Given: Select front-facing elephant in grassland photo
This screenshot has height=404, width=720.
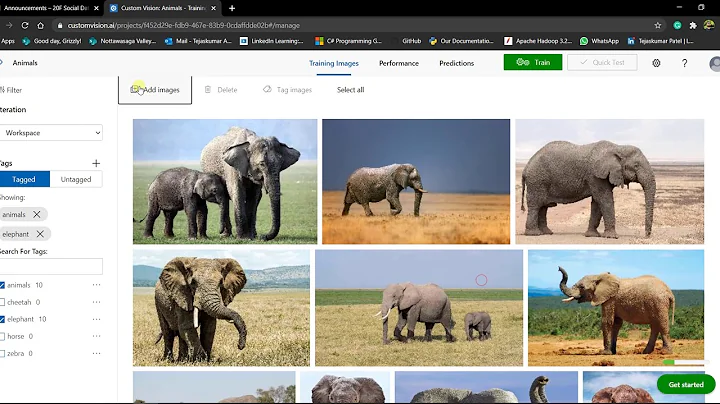Looking at the screenshot, I should tap(221, 308).
